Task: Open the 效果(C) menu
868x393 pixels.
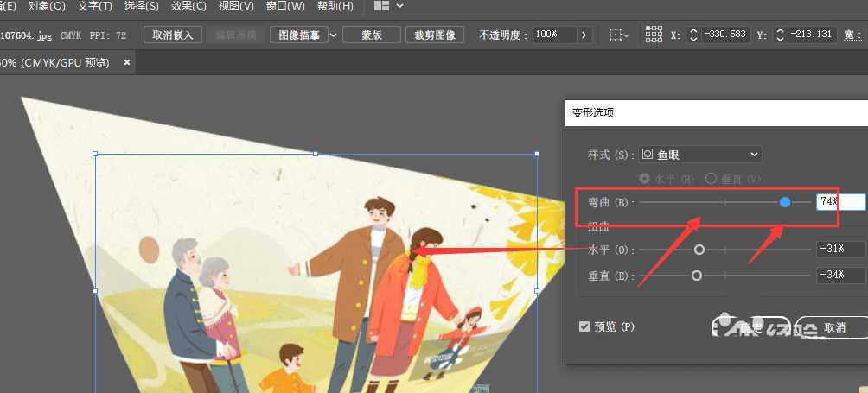Action: pyautogui.click(x=188, y=6)
